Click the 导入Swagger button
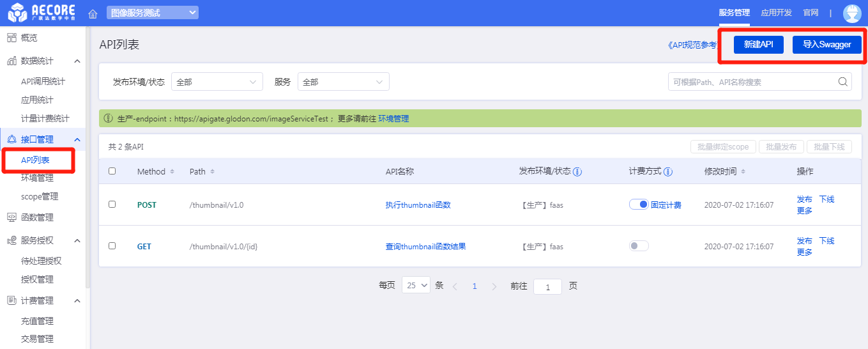868x349 pixels. point(826,45)
